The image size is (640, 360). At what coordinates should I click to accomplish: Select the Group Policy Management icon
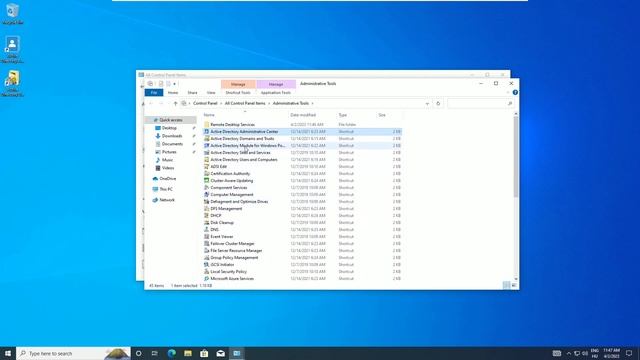tap(207, 258)
